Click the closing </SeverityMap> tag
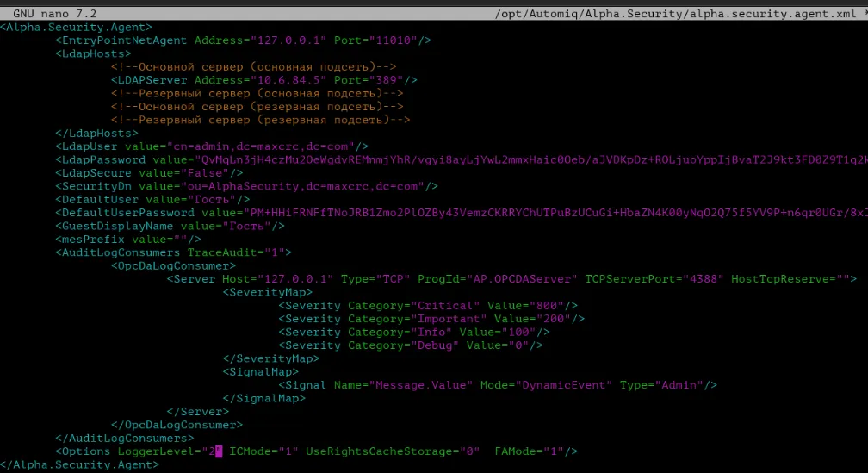 (271, 359)
